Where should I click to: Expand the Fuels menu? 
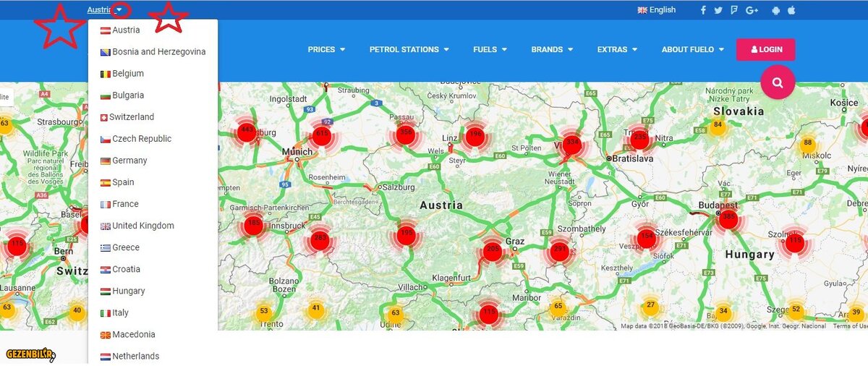[x=490, y=50]
